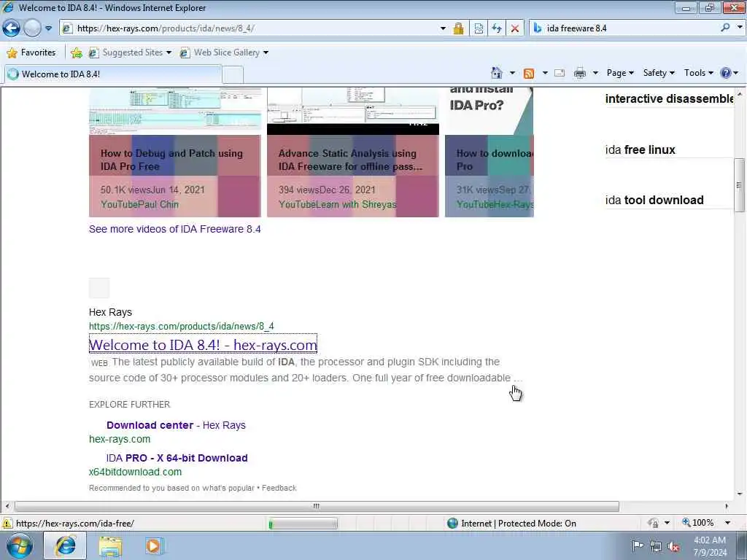Click 'Welcome to IDA 8.4! - hex-rays.com' result

click(x=203, y=345)
